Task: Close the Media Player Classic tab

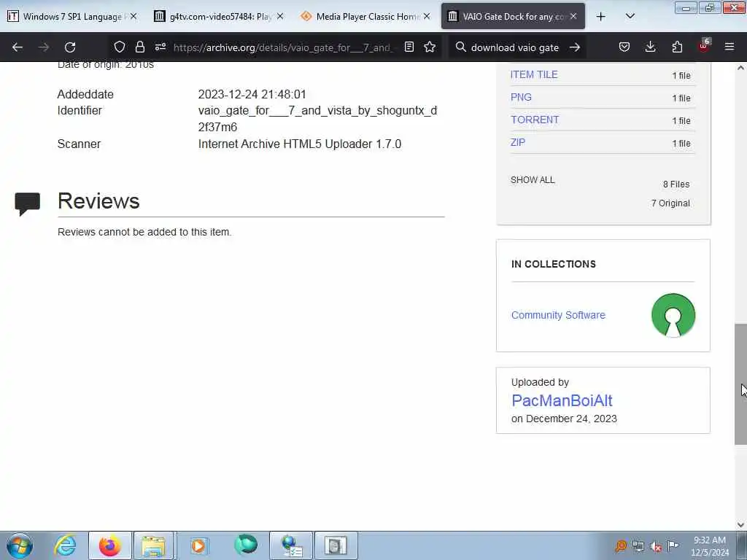Action: pos(427,16)
